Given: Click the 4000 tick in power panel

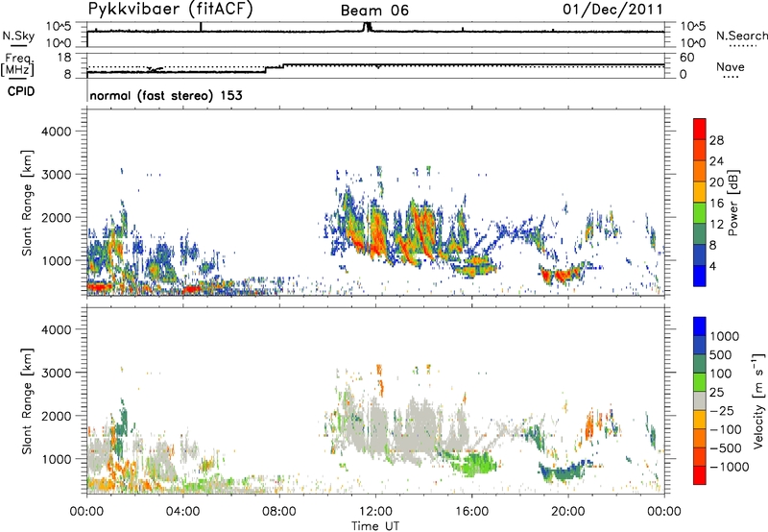Looking at the screenshot, I should tap(56, 132).
